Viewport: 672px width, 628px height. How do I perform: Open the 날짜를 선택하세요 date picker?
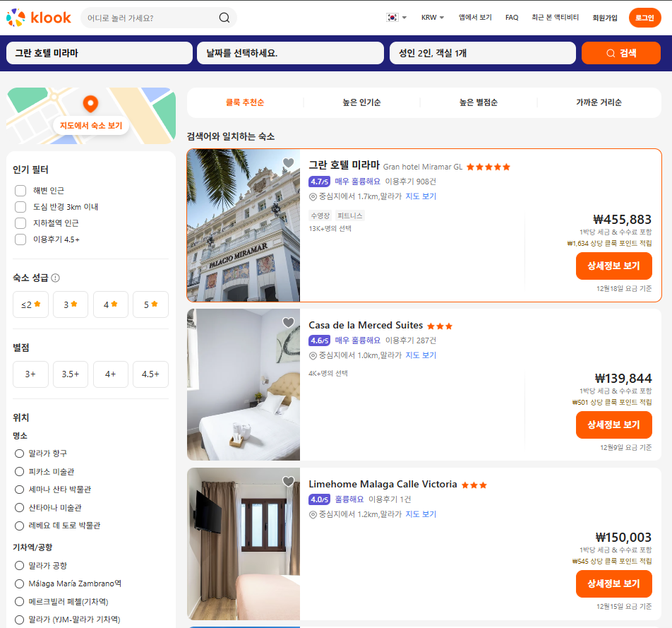[290, 53]
